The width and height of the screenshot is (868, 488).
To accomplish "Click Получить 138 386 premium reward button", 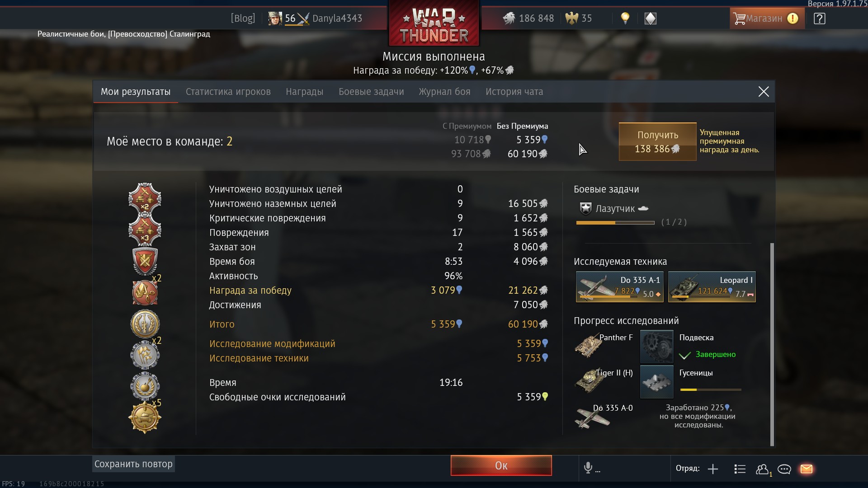I will click(x=657, y=142).
